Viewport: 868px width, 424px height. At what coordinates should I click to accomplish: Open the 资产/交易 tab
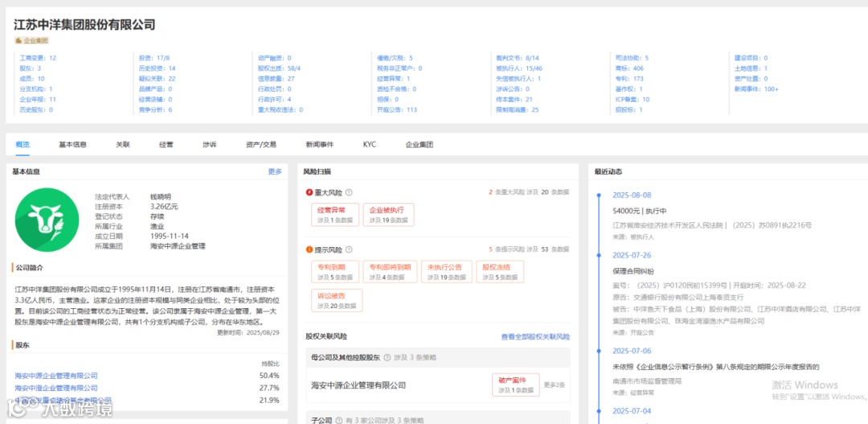pyautogui.click(x=260, y=144)
